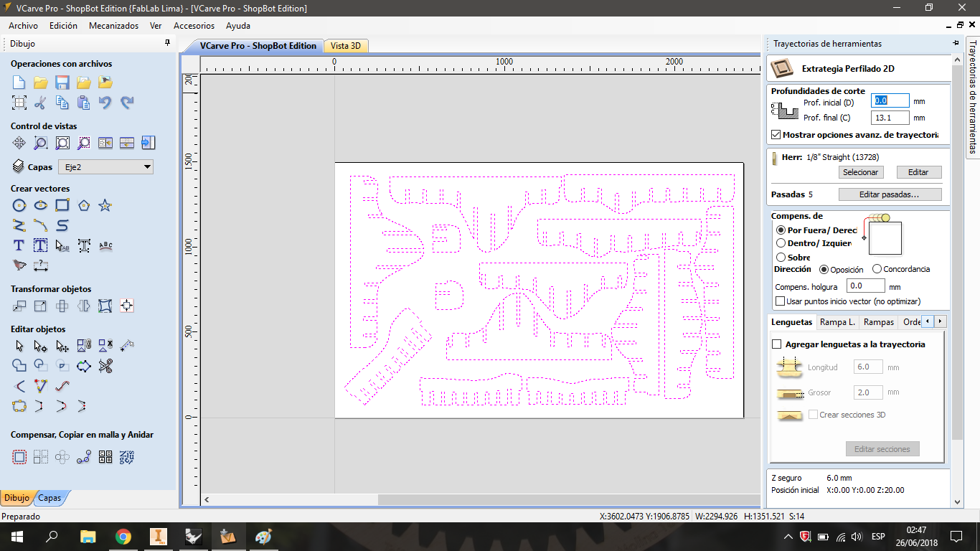Image resolution: width=980 pixels, height=551 pixels.
Task: Switch to the Vista 3D tab
Action: click(346, 46)
